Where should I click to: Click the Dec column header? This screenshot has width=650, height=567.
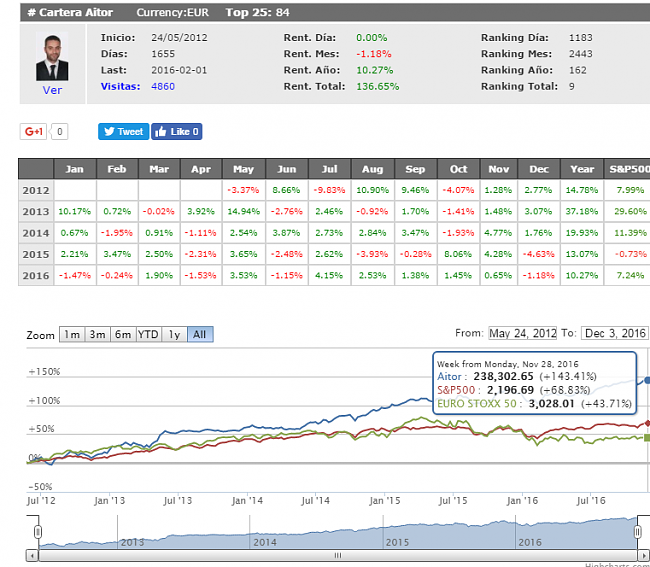tap(539, 169)
